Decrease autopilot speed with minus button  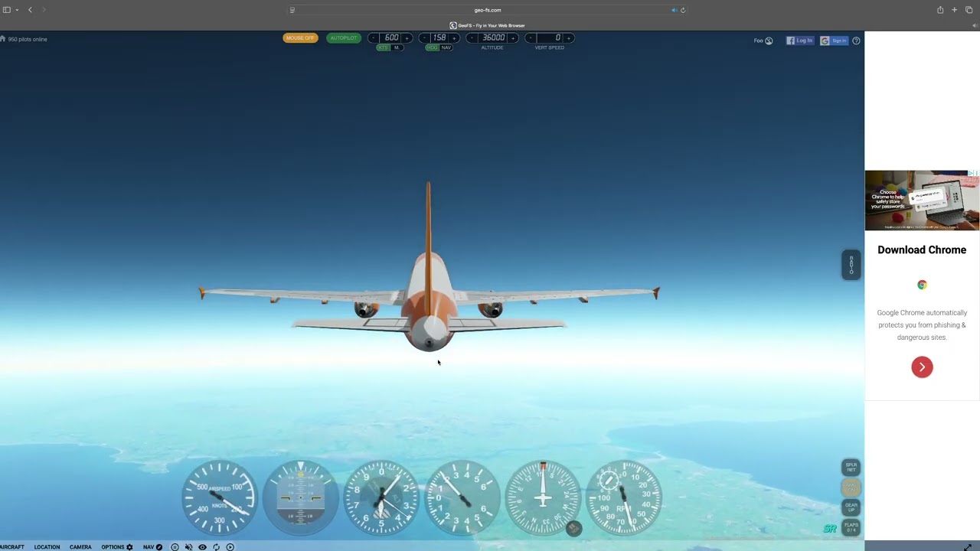(373, 37)
